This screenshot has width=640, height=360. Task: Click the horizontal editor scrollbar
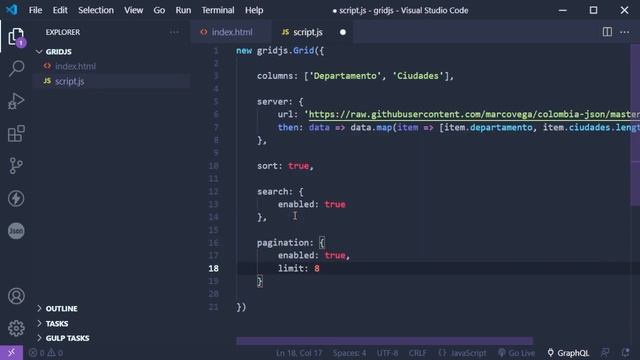[x=384, y=341]
